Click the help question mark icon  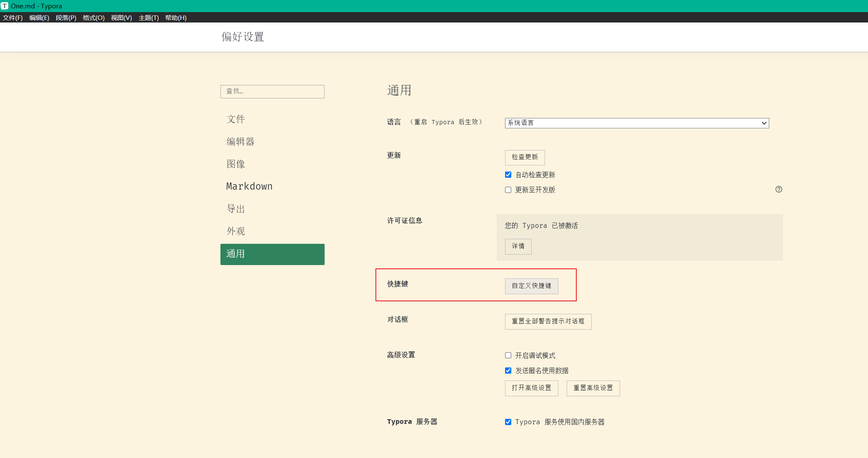coord(778,189)
